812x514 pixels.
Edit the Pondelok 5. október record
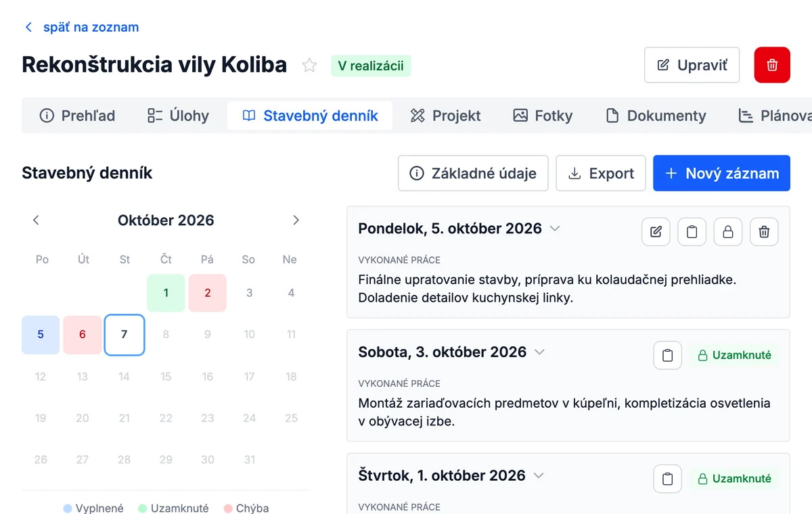pos(656,232)
